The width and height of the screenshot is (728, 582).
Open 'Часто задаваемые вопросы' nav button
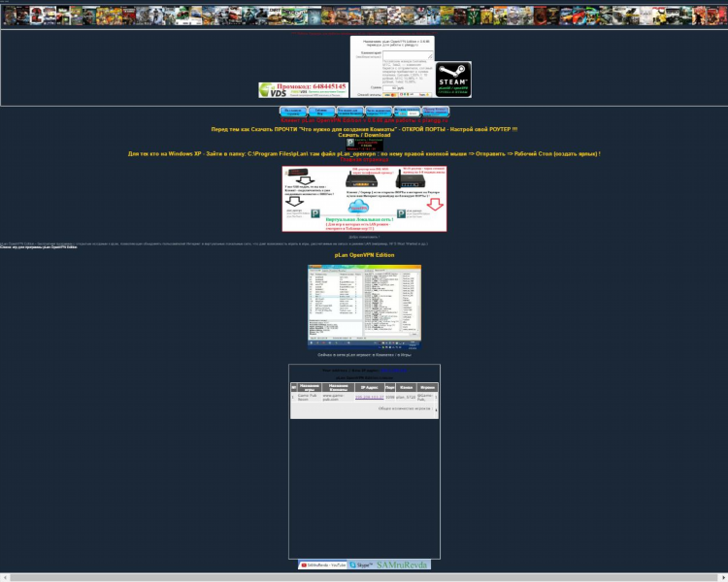[378, 112]
